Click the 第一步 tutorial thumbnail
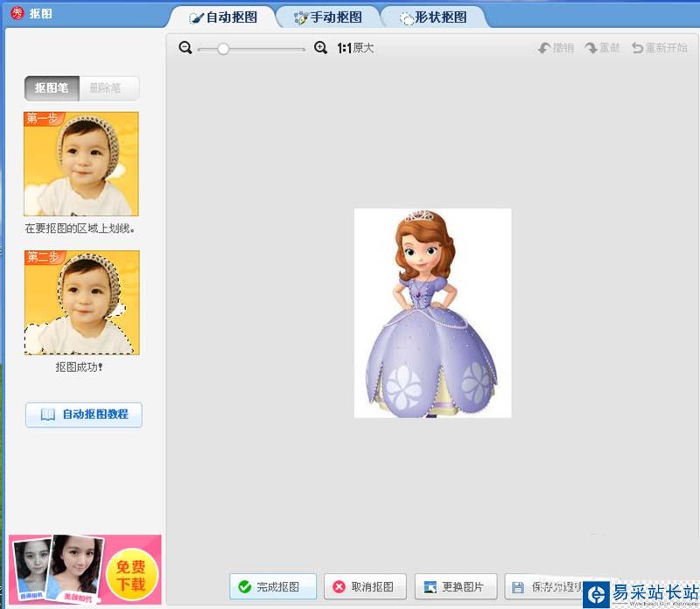 81,164
